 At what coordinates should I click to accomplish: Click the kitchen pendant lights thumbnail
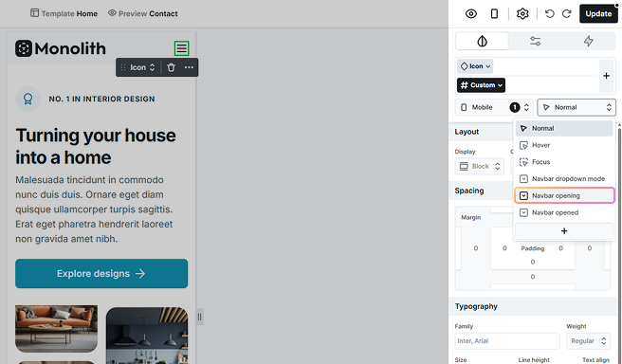147,336
